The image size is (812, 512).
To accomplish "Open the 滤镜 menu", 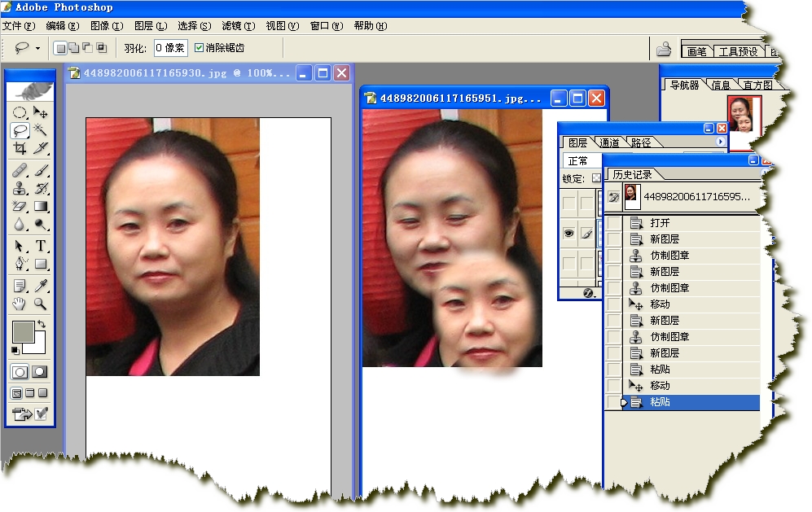I will click(x=238, y=26).
